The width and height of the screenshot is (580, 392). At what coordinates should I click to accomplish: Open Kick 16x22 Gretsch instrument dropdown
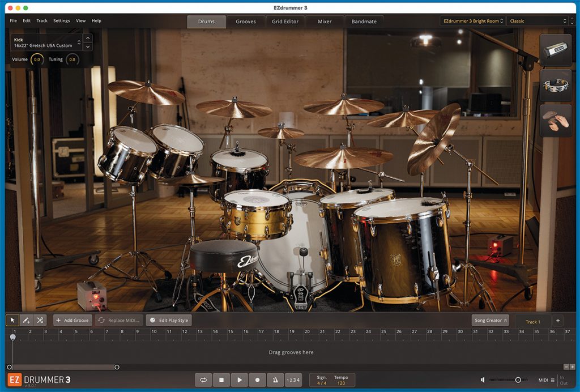click(x=46, y=42)
